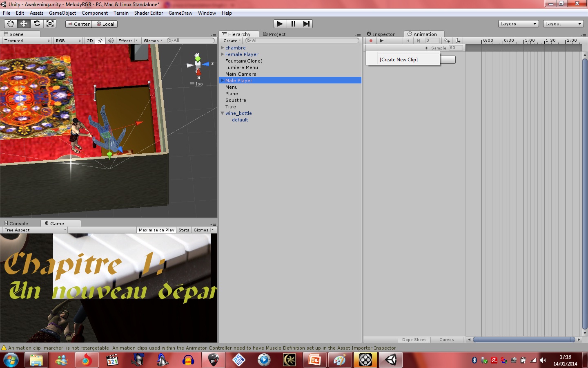The image size is (588, 368).
Task: Click the Center pivot button
Action: (78, 24)
